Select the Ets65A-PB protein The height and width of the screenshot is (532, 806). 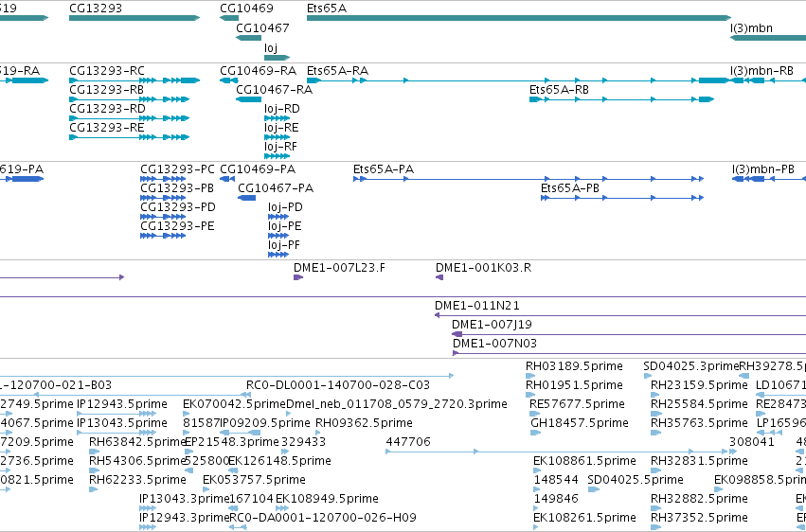click(x=570, y=188)
